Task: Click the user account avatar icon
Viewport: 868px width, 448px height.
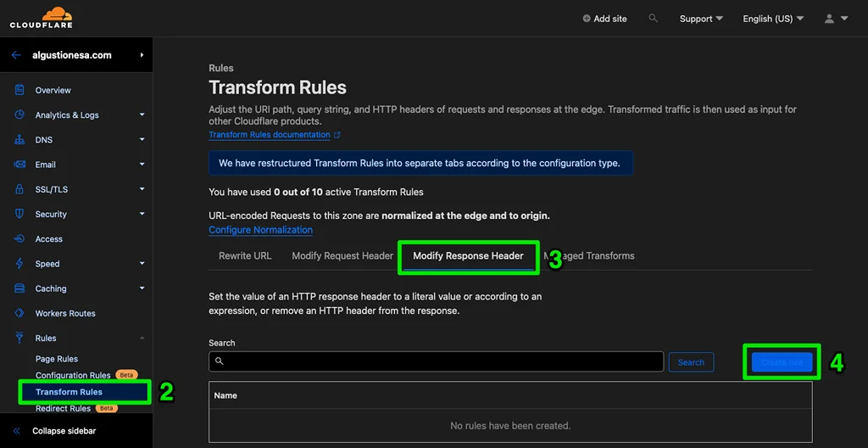Action: point(829,19)
